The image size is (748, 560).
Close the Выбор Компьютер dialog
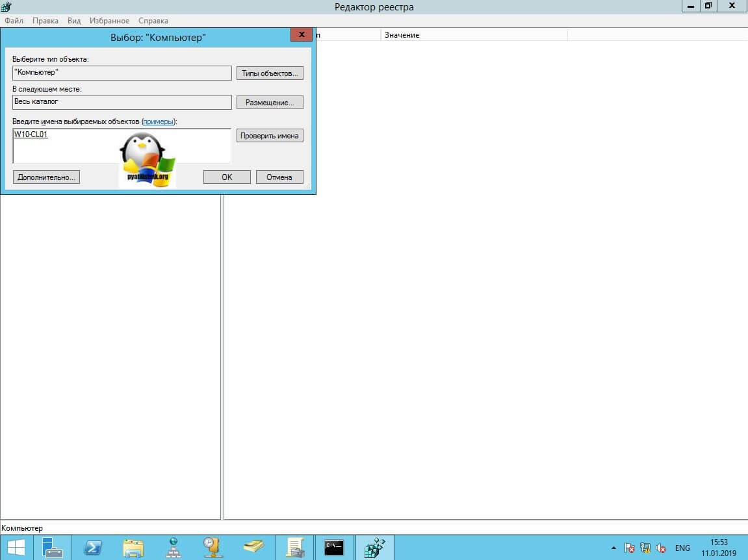302,35
